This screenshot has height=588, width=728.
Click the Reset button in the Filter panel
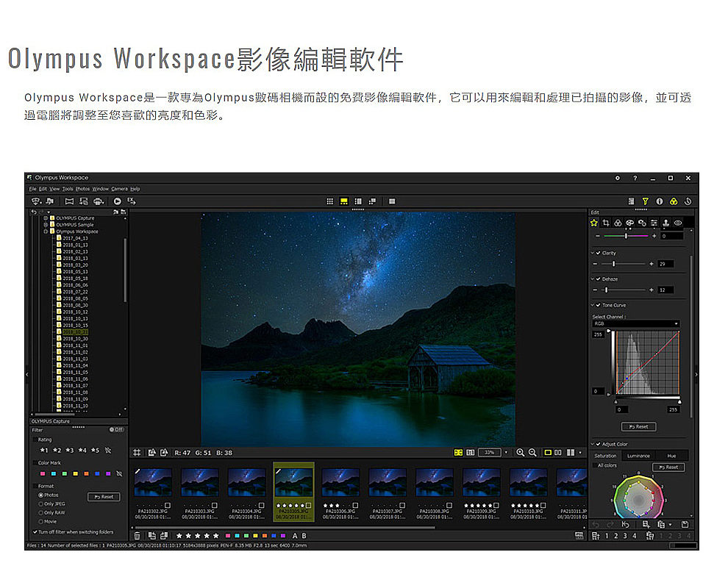coord(104,497)
